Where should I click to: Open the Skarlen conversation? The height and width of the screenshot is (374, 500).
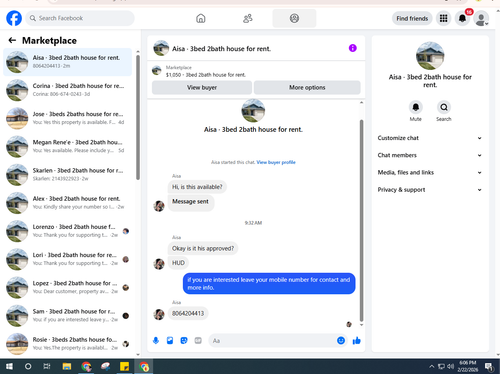coord(68,174)
